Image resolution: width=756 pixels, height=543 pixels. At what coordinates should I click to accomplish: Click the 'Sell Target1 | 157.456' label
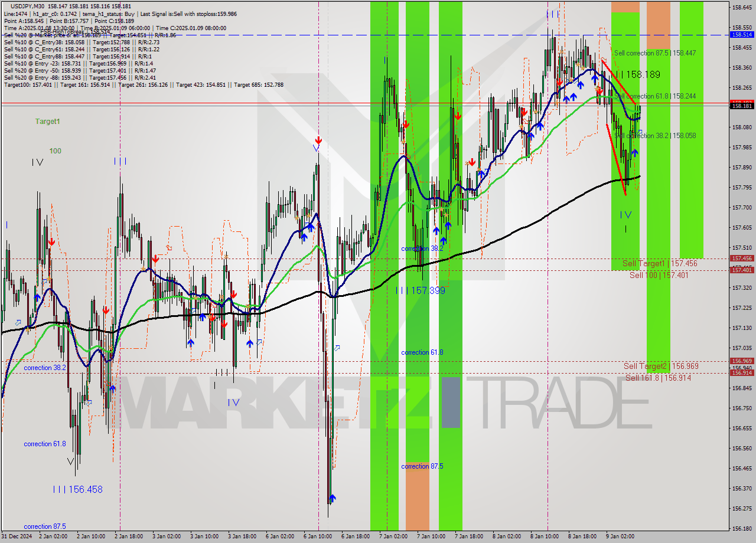[x=660, y=264]
